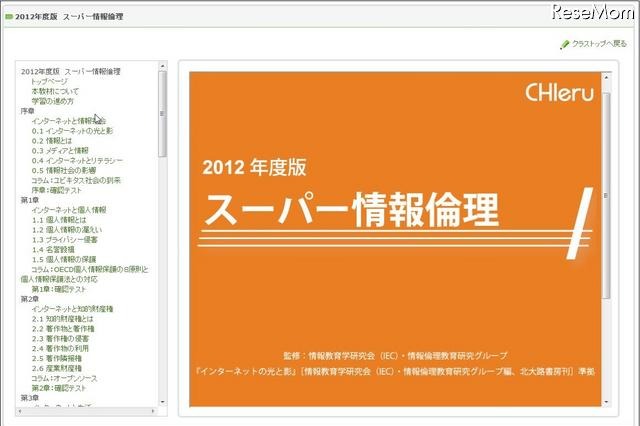Viewport: 640px width, 426px height.
Task: Open インターネットと知的財産権 section
Action: click(x=72, y=309)
